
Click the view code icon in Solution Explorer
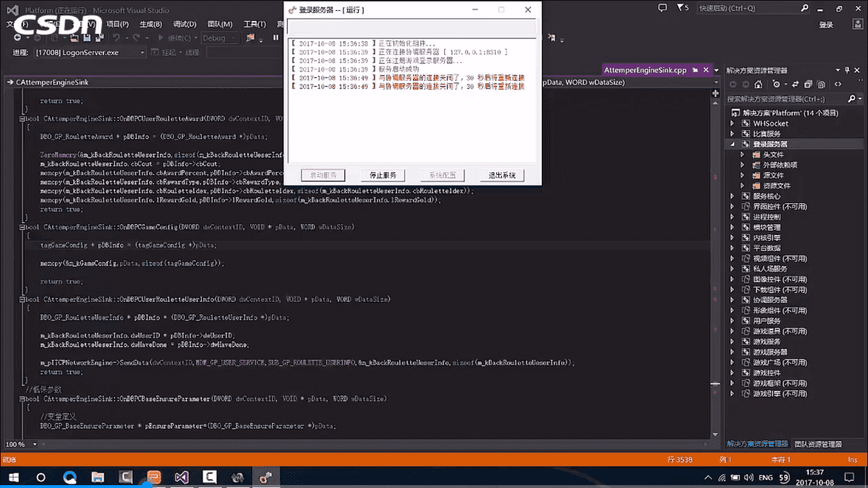838,84
